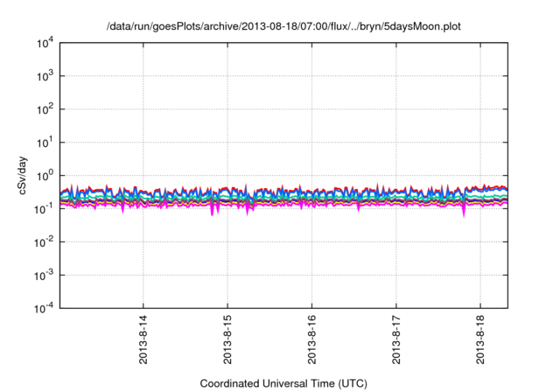Click the cSv/day axis title

[23, 175]
